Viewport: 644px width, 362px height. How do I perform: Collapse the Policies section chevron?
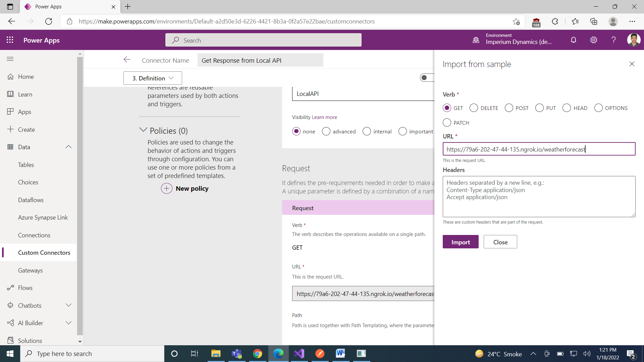pos(143,130)
